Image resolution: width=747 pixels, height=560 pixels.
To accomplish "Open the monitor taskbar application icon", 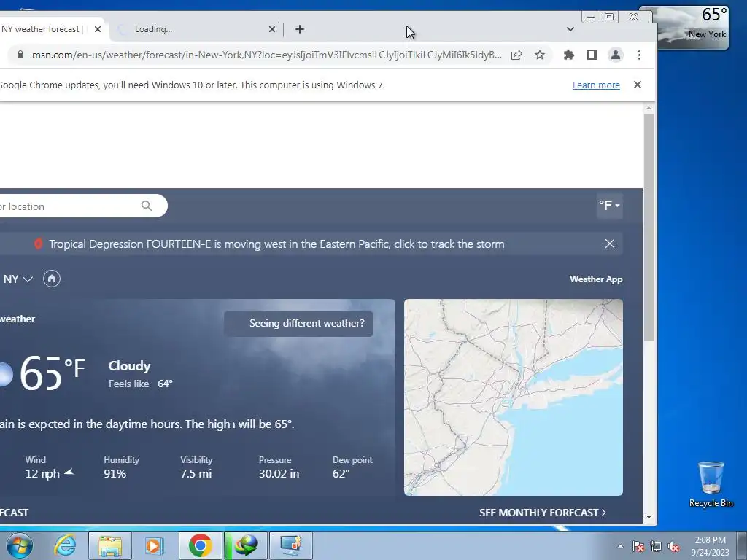I will [x=291, y=545].
